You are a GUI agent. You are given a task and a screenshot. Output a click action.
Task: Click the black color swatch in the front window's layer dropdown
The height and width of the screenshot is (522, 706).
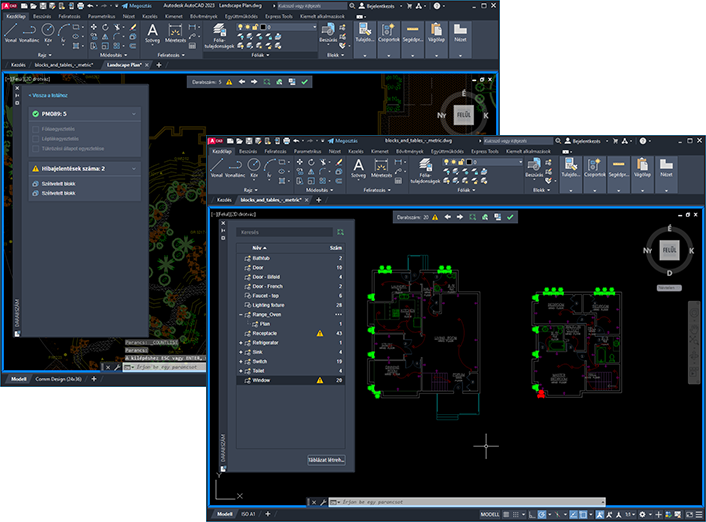[x=469, y=162]
